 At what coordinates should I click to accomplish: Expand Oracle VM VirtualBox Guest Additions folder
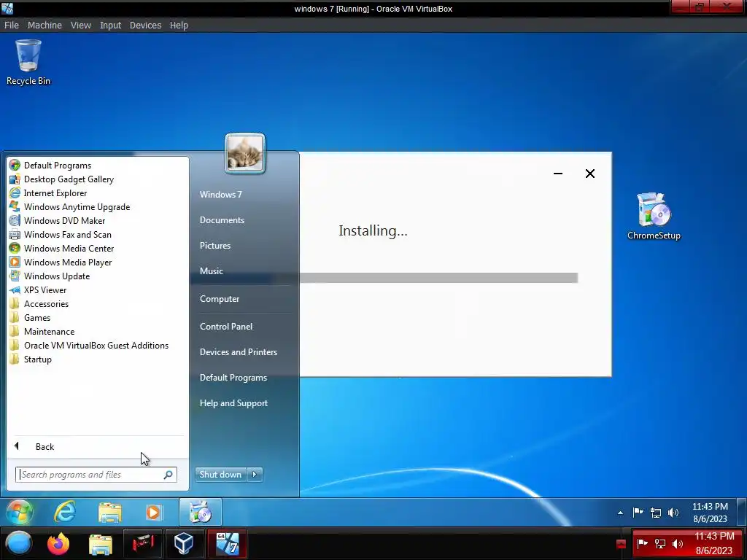(x=96, y=345)
